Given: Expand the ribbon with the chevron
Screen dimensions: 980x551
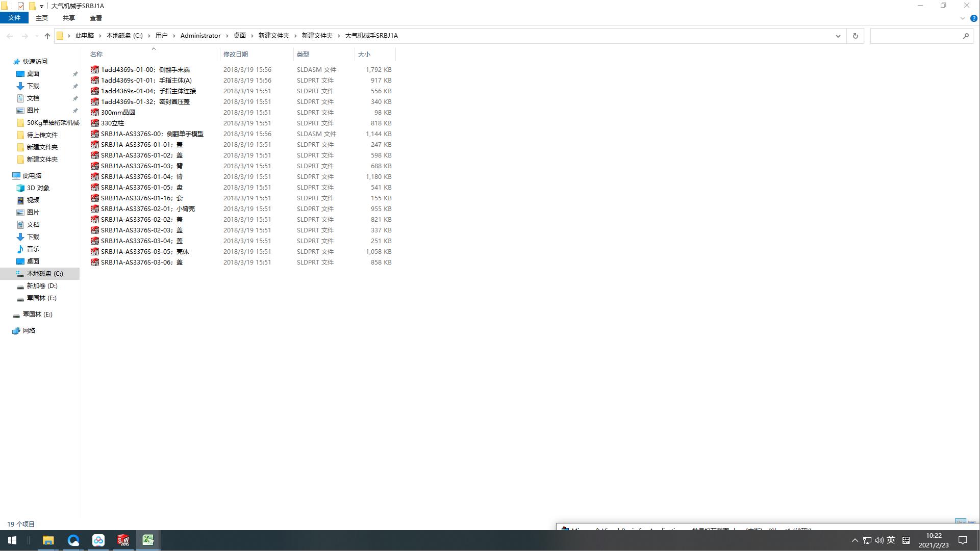Looking at the screenshot, I should coord(963,18).
